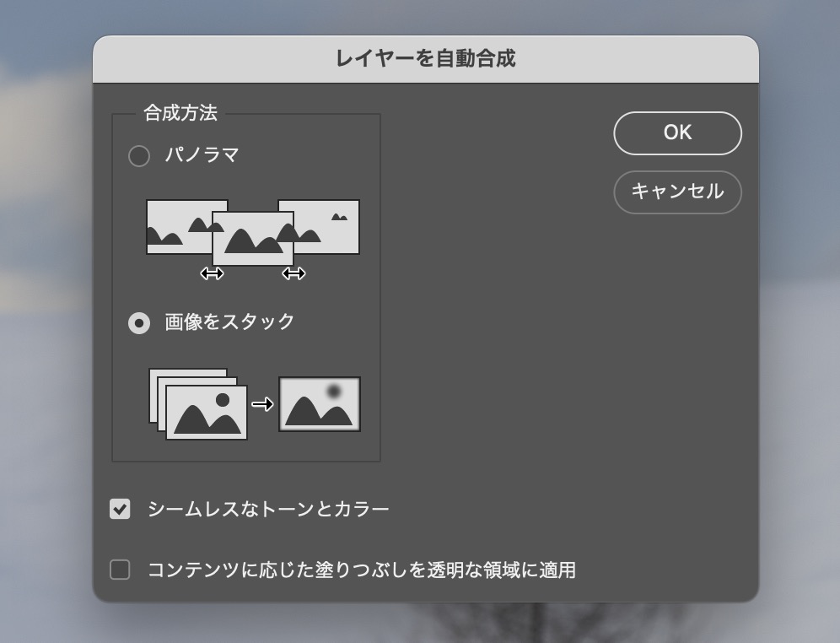Uncheck シームレスなトーンとカラー checkbox
The image size is (840, 643).
[121, 509]
